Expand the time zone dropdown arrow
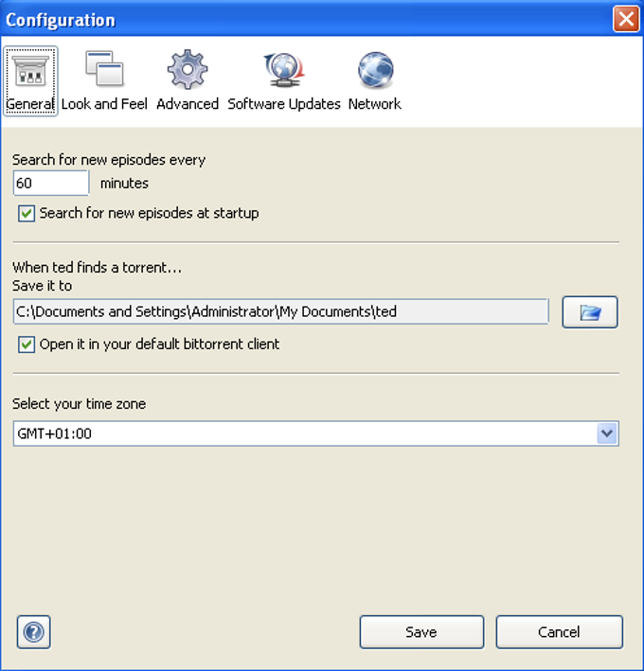 [607, 433]
